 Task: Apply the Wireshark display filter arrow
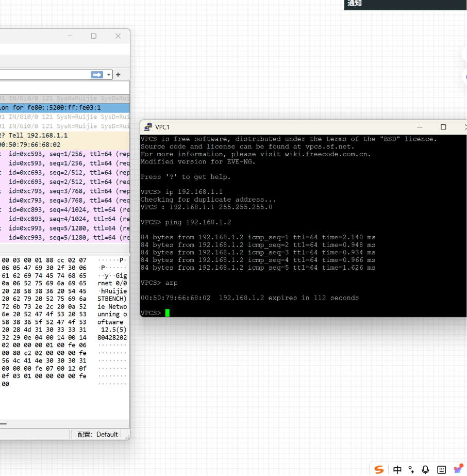pyautogui.click(x=97, y=75)
